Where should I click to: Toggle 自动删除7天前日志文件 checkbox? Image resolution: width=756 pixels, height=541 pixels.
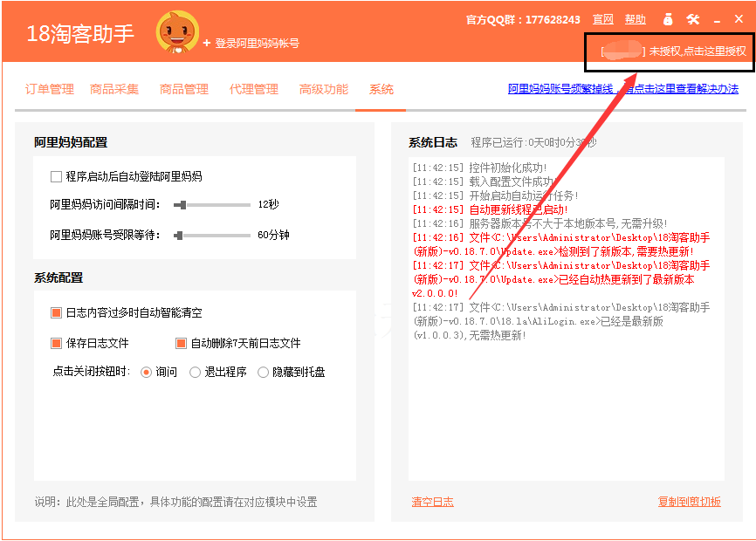click(x=182, y=344)
